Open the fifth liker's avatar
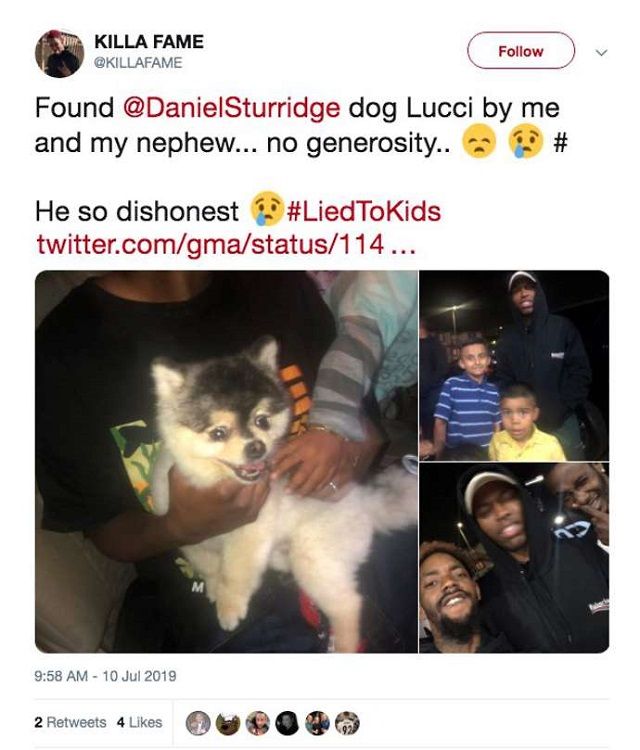The image size is (640, 750). point(317,723)
